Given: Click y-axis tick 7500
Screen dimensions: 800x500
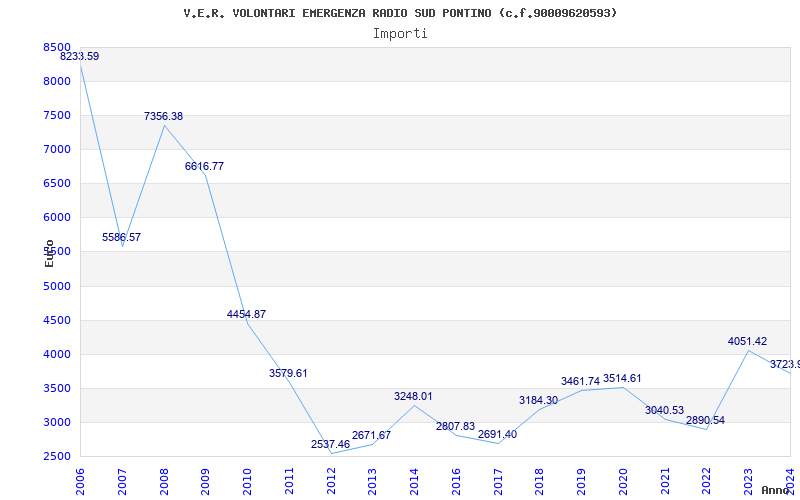Looking at the screenshot, I should click(57, 115).
